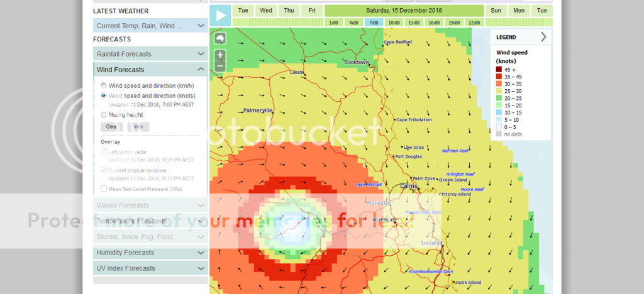
Task: Jump to 19:00 time step
Action: click(x=454, y=23)
